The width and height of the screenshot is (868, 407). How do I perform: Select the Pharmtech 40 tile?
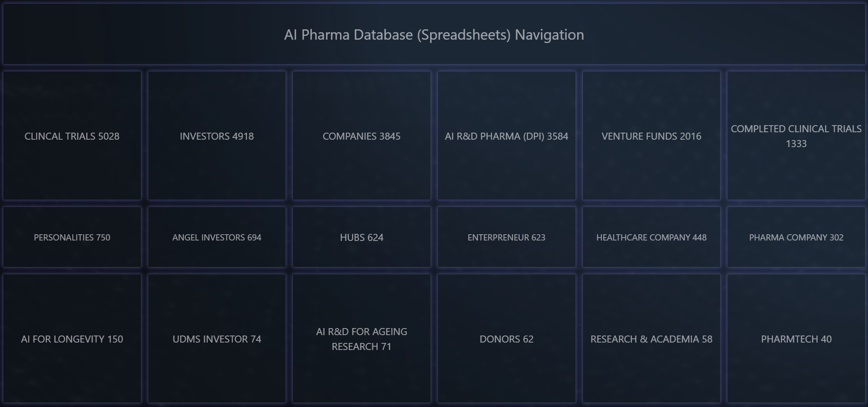tap(796, 339)
